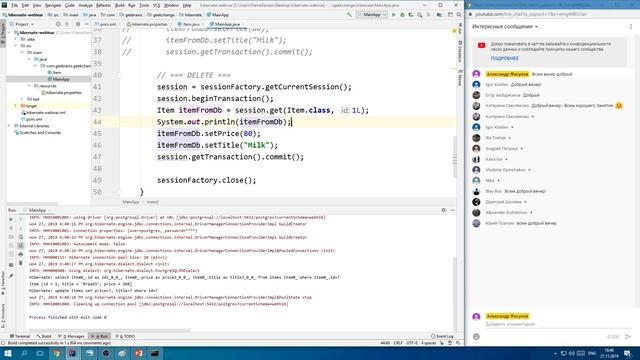The image size is (640, 360).
Task: Print console output icon in Run panel
Action: click(20, 254)
